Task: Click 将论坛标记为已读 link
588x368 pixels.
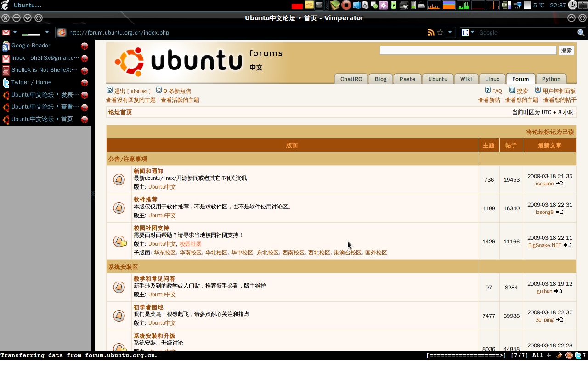Action: 550,132
